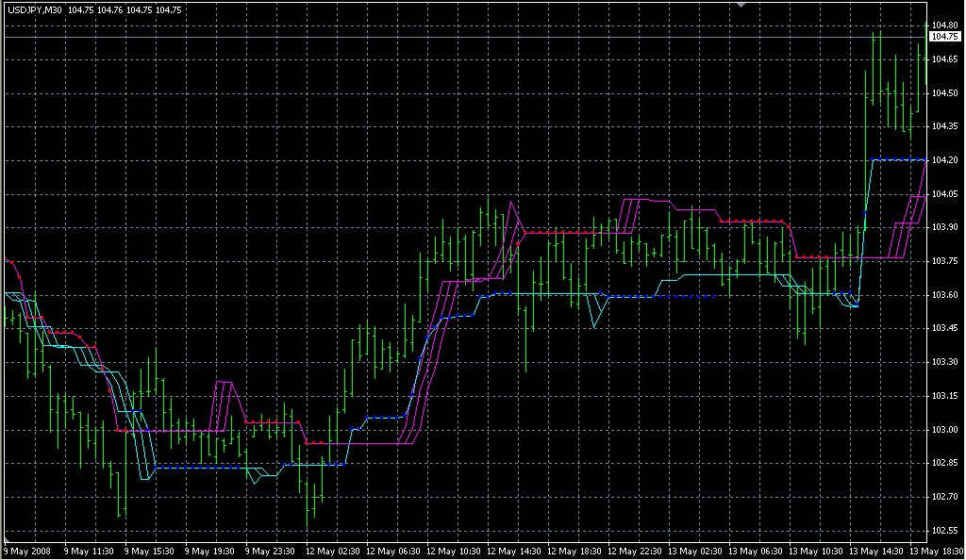Click the 9 May 15:30 time label
The image size is (966, 560).
pyautogui.click(x=149, y=551)
